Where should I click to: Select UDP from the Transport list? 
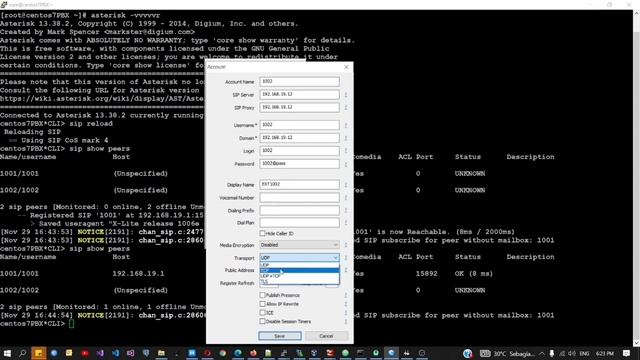coord(299,265)
